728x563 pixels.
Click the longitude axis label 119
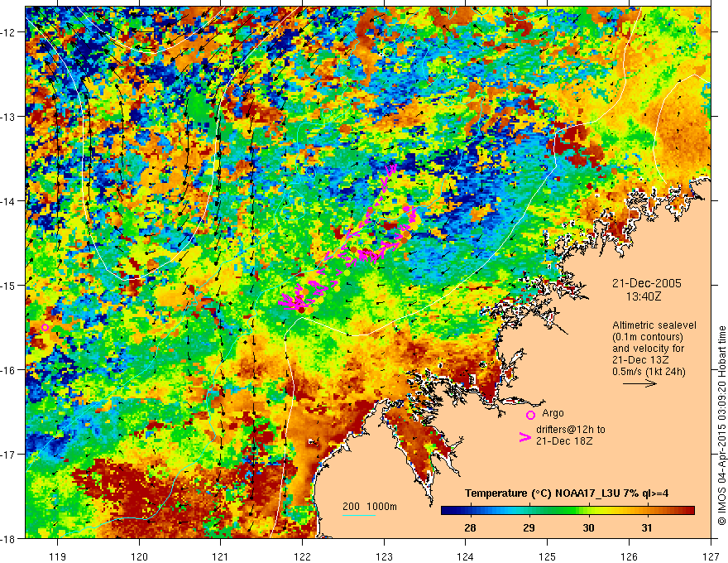coord(58,556)
